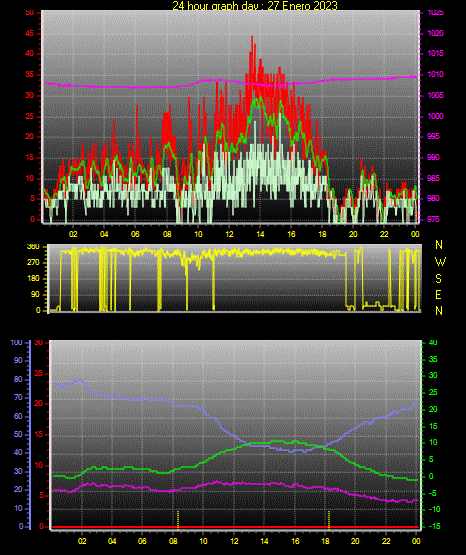
Task: Click the peak wind gust red spike
Action: tap(252, 40)
